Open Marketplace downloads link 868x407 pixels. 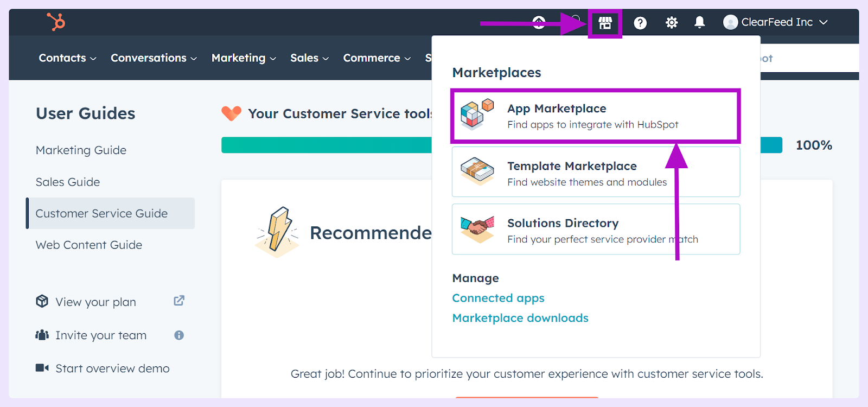[x=520, y=318]
